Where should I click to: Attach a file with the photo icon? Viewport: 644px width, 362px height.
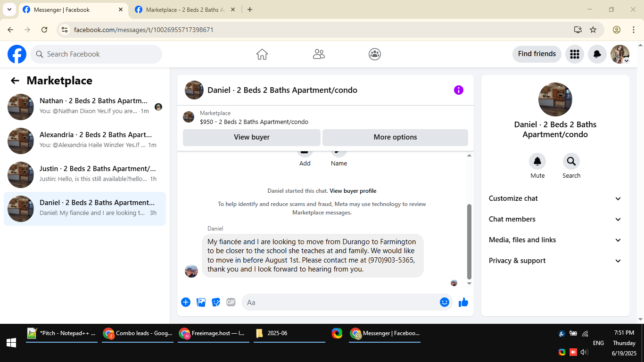[x=201, y=302]
